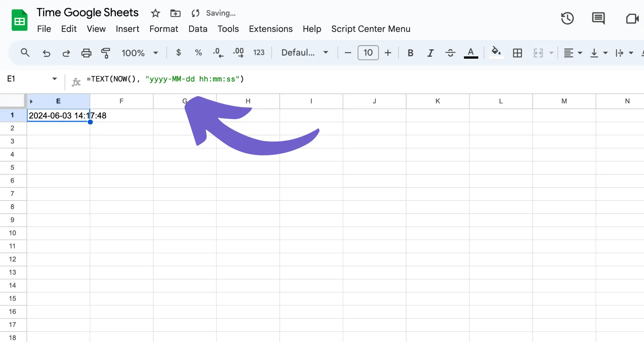
Task: Open horizontal align dropdown
Action: [573, 53]
